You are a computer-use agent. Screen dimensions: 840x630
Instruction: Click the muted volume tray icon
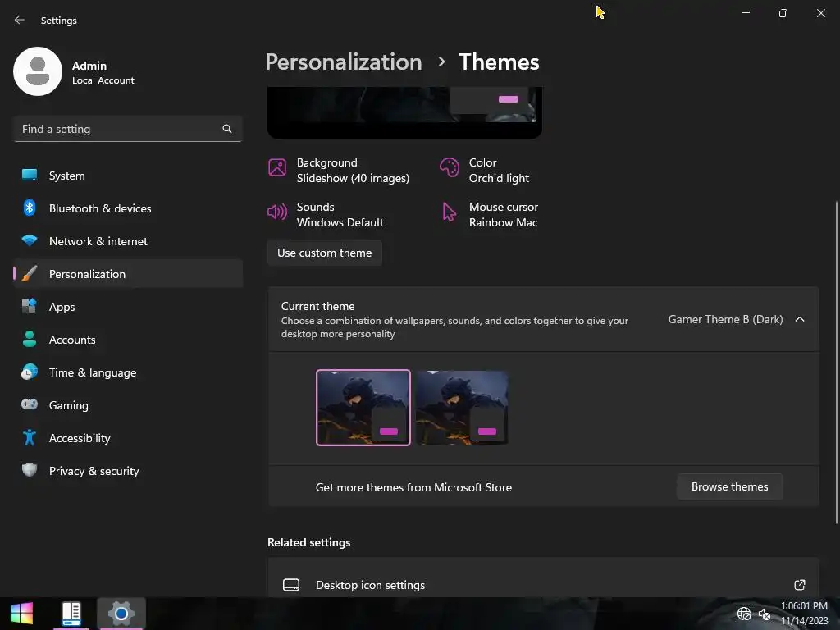pos(764,614)
